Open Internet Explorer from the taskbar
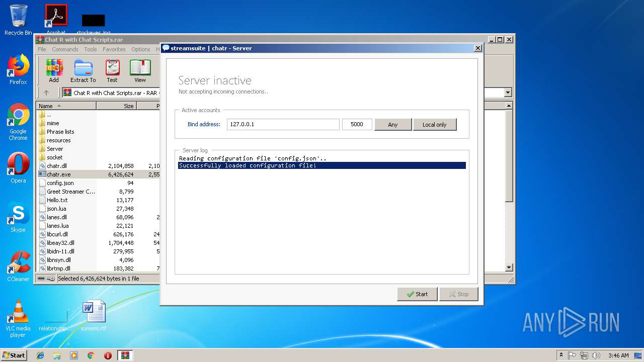Screen dimensions: 644x362 coord(40,355)
